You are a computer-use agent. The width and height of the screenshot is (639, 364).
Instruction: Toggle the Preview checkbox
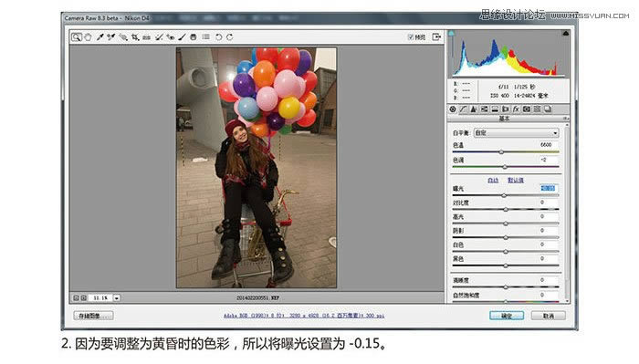(x=411, y=37)
